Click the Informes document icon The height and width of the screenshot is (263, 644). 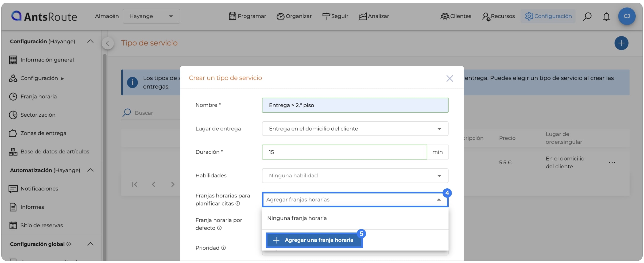[13, 207]
